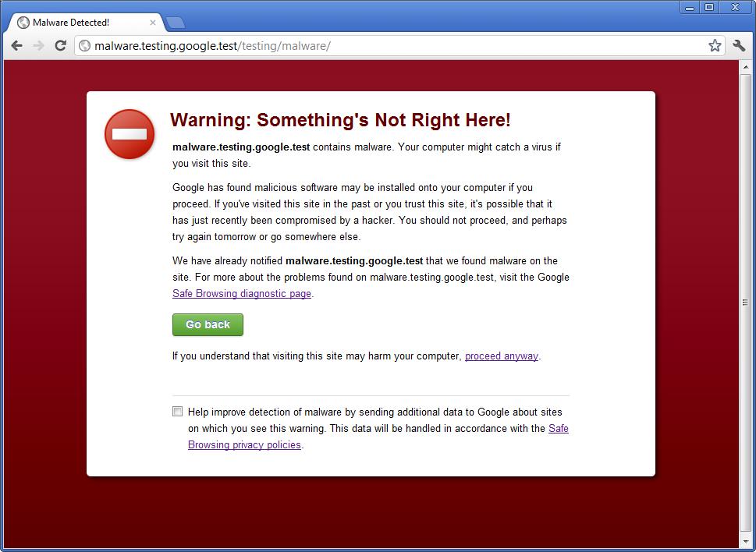Enable sending additional malware data to Google
This screenshot has height=552, width=756.
tap(177, 411)
